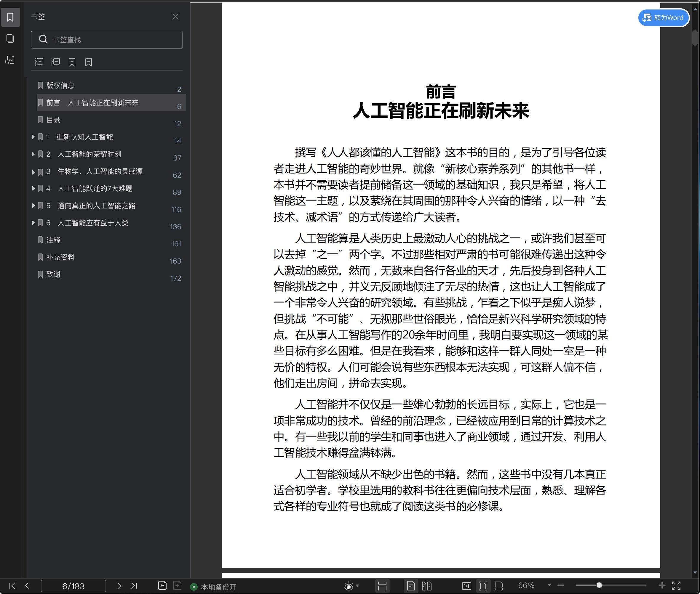This screenshot has width=700, height=594.
Task: Toggle eye protection mode icon
Action: click(x=349, y=586)
